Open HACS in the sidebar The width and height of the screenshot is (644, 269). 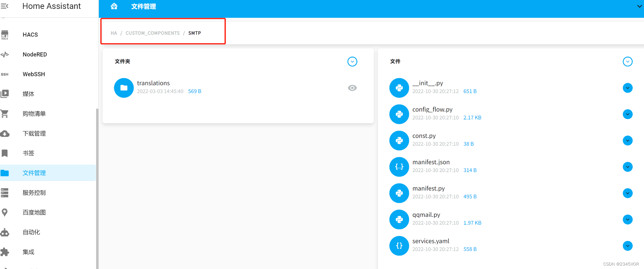[48, 35]
